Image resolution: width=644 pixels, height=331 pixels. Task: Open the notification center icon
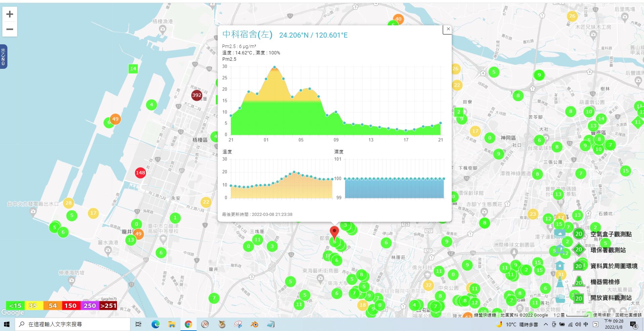(634, 325)
